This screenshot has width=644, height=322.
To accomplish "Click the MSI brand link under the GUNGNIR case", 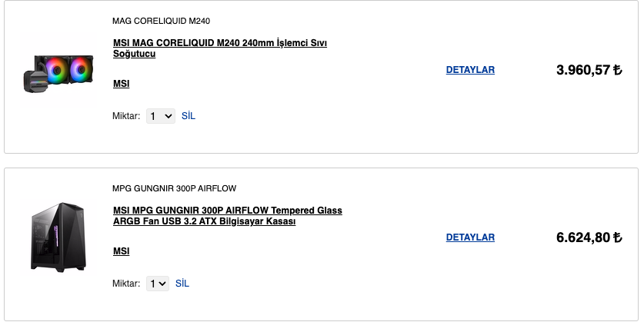I will [121, 251].
